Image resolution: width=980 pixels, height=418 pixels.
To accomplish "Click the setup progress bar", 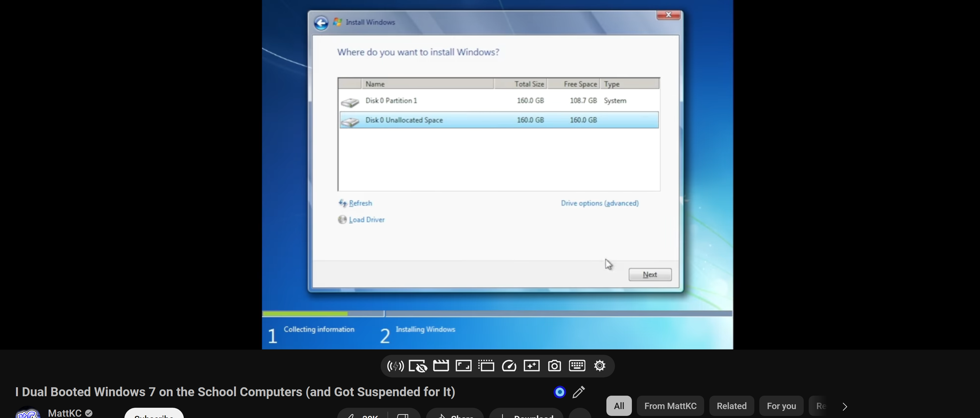I will 497,313.
